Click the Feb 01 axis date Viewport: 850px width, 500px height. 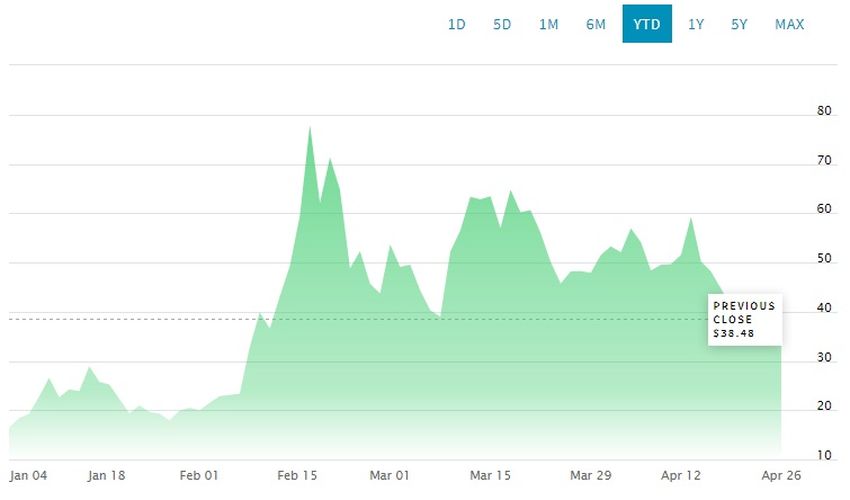click(x=199, y=476)
